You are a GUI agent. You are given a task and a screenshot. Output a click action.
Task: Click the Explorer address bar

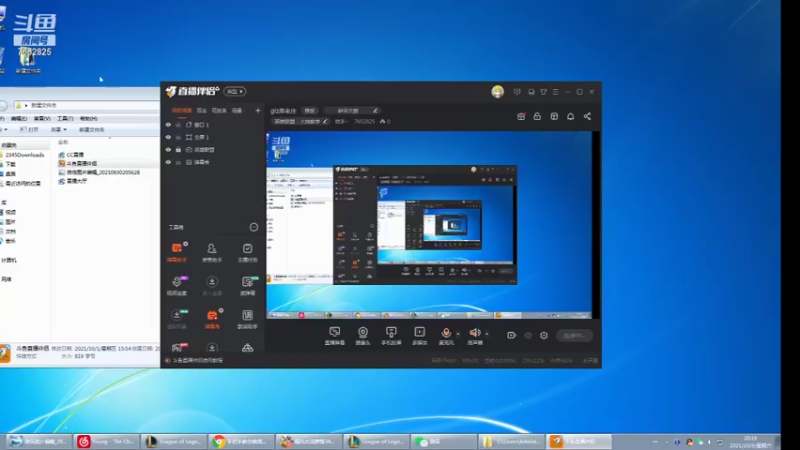point(87,105)
